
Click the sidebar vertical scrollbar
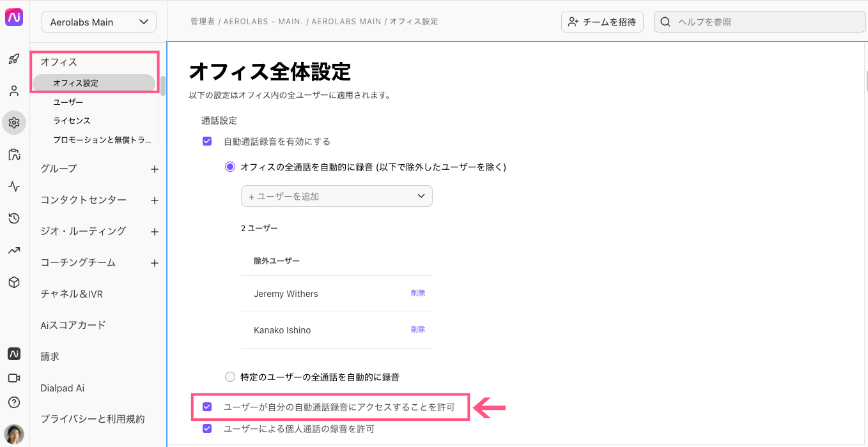pyautogui.click(x=163, y=86)
